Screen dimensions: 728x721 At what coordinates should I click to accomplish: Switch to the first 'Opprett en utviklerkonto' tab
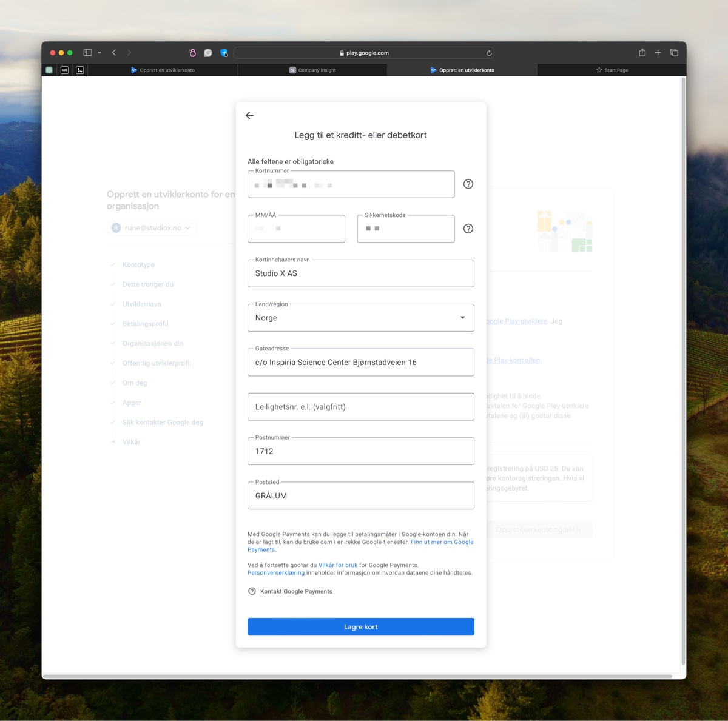point(163,70)
